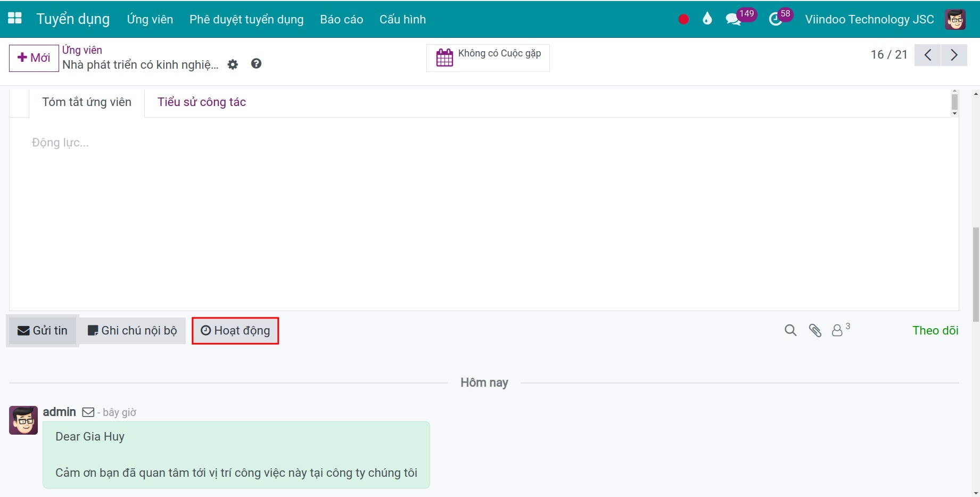
Task: Show followers list with 3 followers
Action: [x=839, y=330]
